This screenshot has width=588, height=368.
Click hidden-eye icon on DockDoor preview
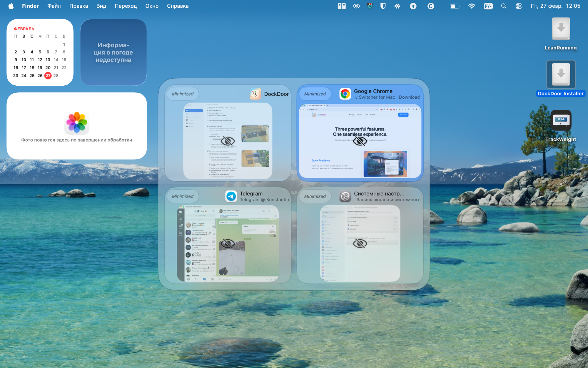point(228,141)
